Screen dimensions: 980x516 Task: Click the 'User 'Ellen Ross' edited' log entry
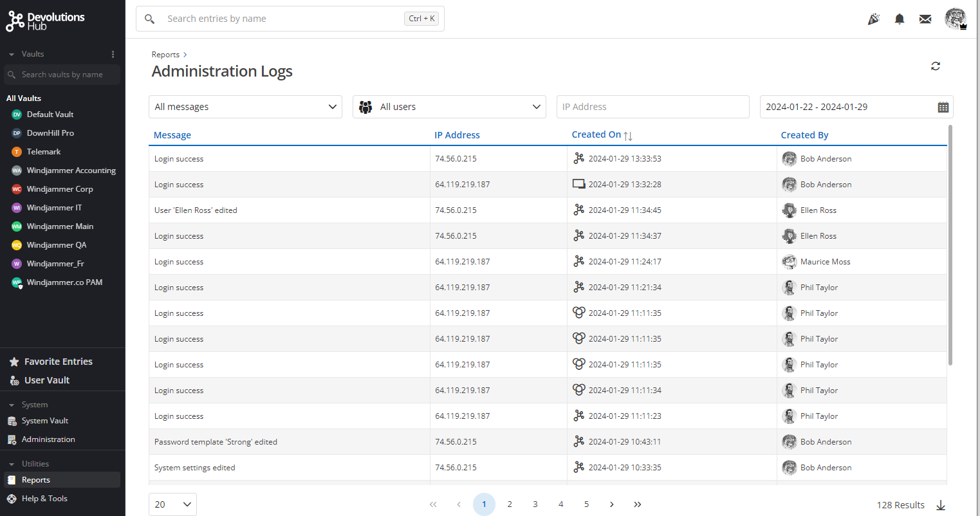point(196,210)
